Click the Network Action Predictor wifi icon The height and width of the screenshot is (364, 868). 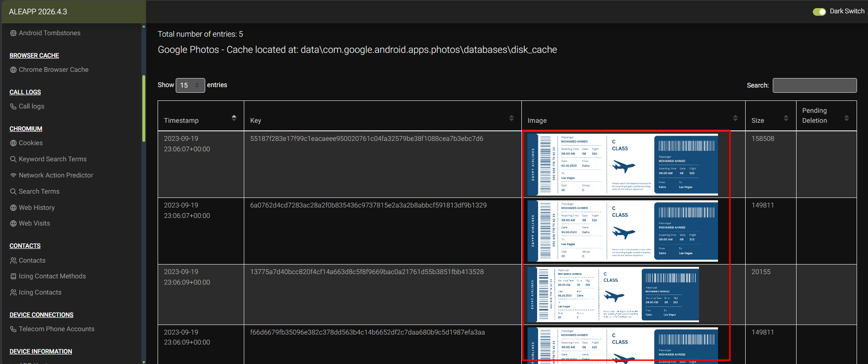(x=13, y=176)
